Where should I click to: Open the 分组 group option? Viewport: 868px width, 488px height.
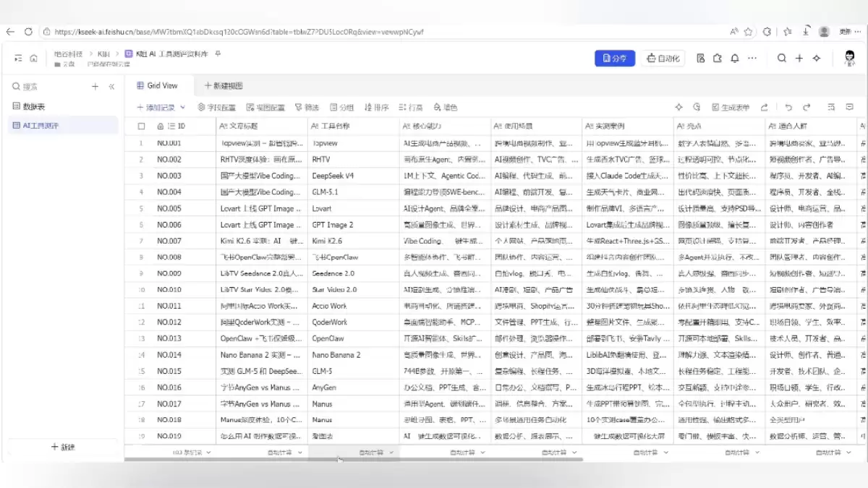coord(342,107)
